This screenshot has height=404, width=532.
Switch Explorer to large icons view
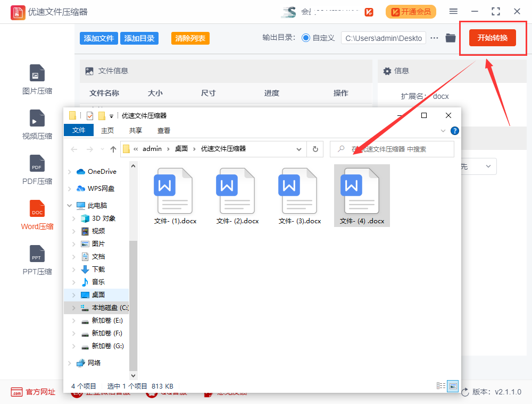[453, 386]
